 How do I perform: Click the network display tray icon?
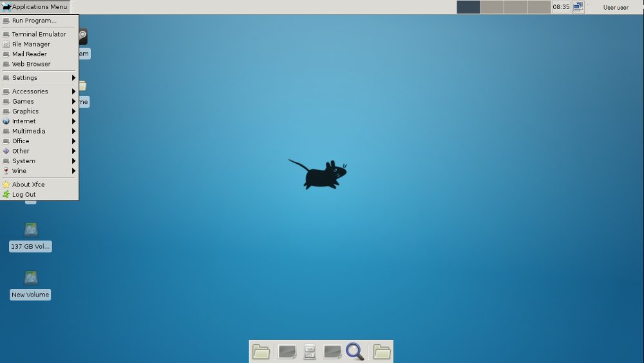pyautogui.click(x=578, y=6)
